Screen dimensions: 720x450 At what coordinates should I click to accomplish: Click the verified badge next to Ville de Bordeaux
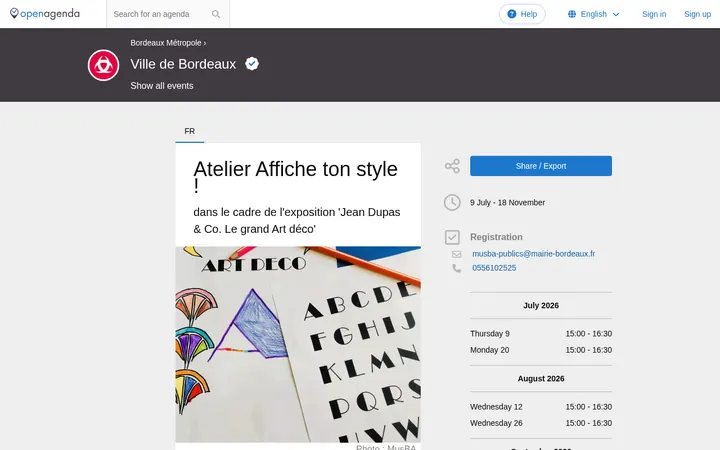pos(252,63)
